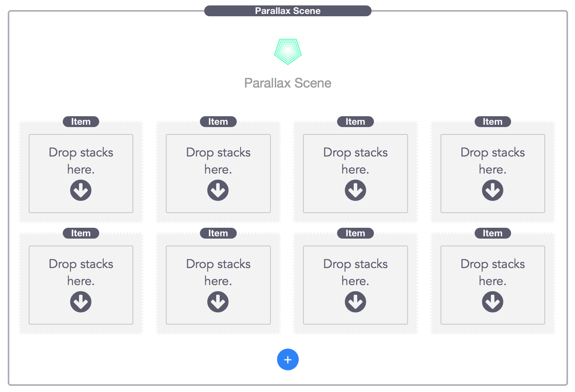The width and height of the screenshot is (575, 392).
Task: Click the down-arrow icon in the third bottom-row item
Action: (x=355, y=302)
